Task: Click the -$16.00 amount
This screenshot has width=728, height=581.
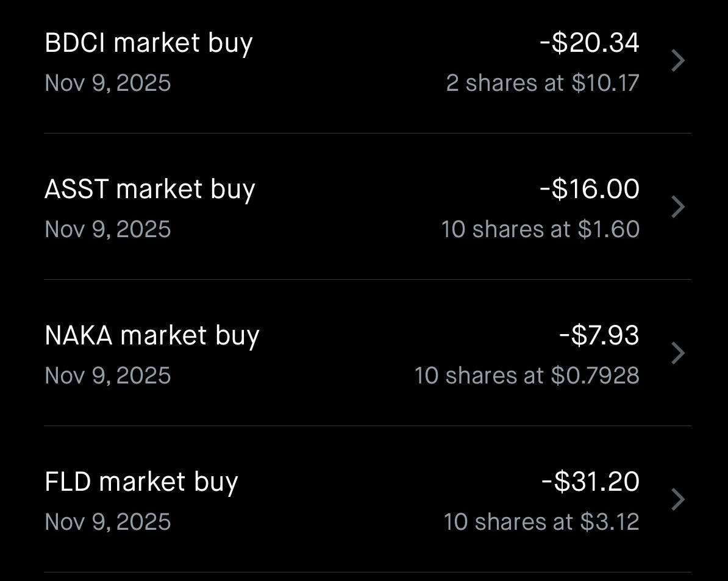Action: tap(590, 190)
